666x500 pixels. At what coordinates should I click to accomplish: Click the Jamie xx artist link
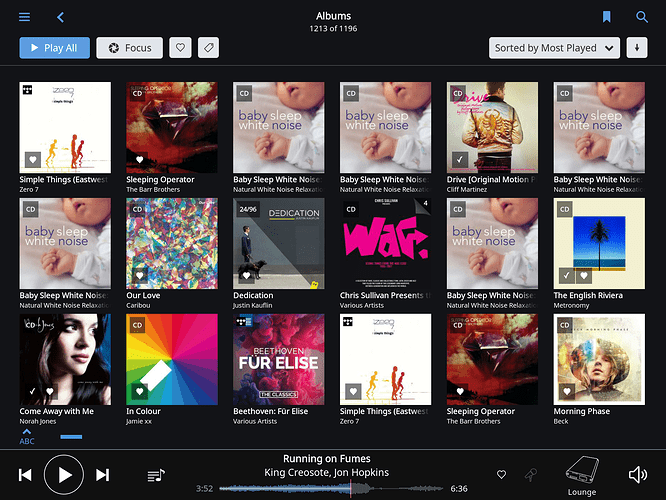(x=139, y=421)
